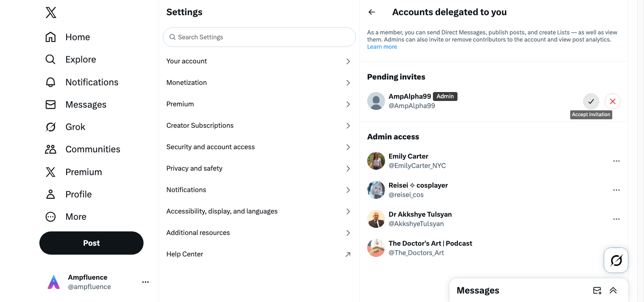Follow the Learn more link
Image resolution: width=644 pixels, height=302 pixels.
tap(382, 47)
